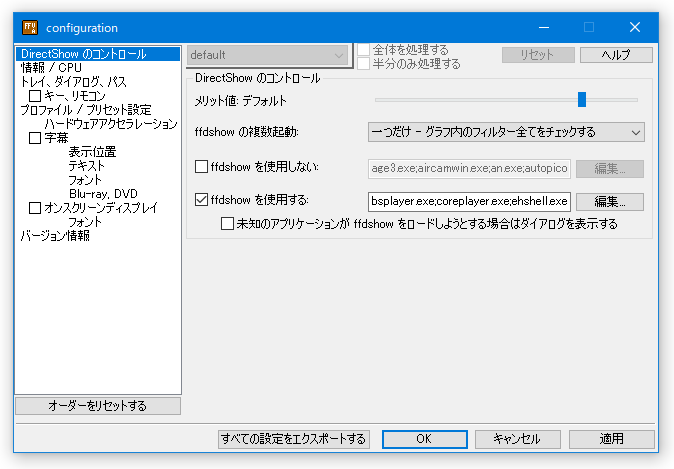Image resolution: width=674 pixels, height=469 pixels.
Task: Click the リセット button
Action: click(x=538, y=55)
